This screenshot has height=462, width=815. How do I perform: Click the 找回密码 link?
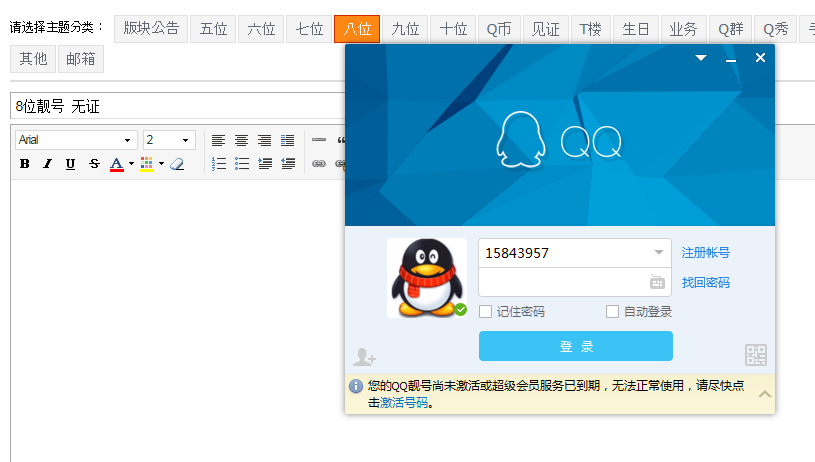[x=706, y=282]
